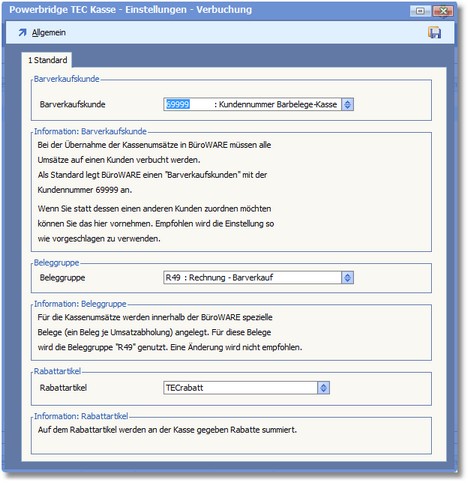The width and height of the screenshot is (468, 483).
Task: Click the Rabattartikel field label
Action: tap(63, 388)
